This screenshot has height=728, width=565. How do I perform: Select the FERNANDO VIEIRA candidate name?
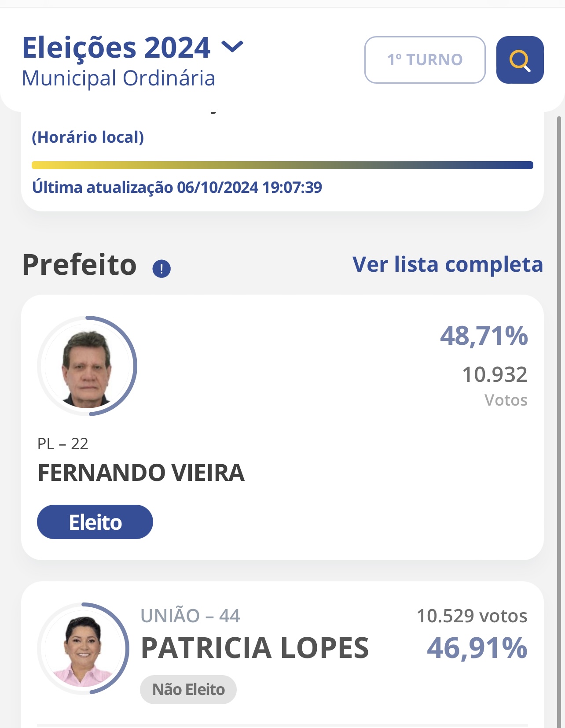[141, 473]
